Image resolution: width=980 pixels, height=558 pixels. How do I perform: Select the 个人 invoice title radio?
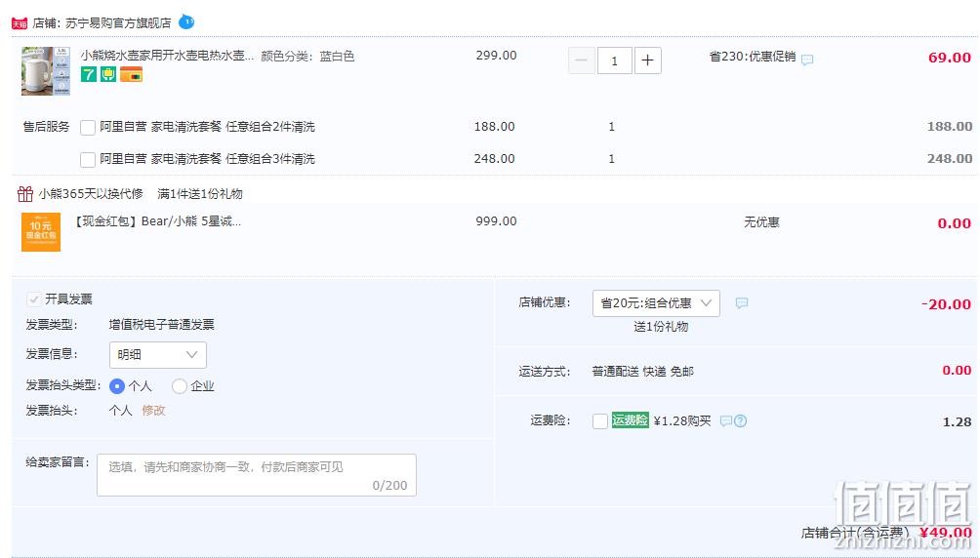pos(117,386)
